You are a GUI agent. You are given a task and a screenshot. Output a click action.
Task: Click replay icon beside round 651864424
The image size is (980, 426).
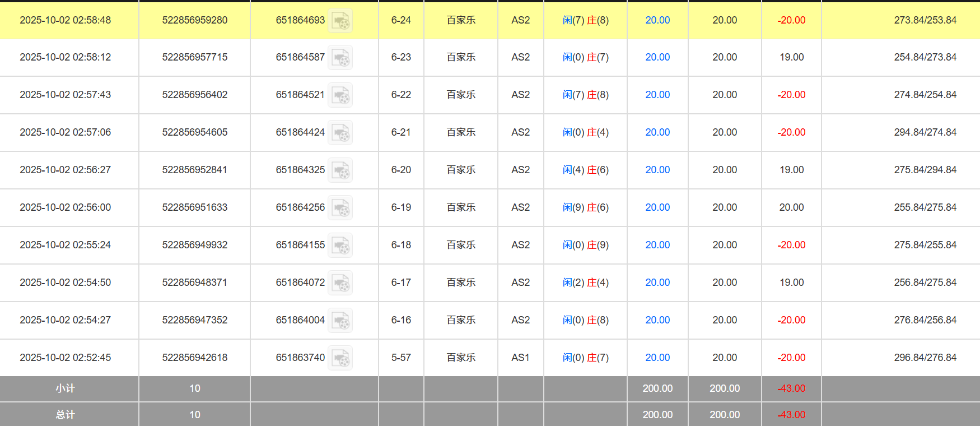pos(340,133)
